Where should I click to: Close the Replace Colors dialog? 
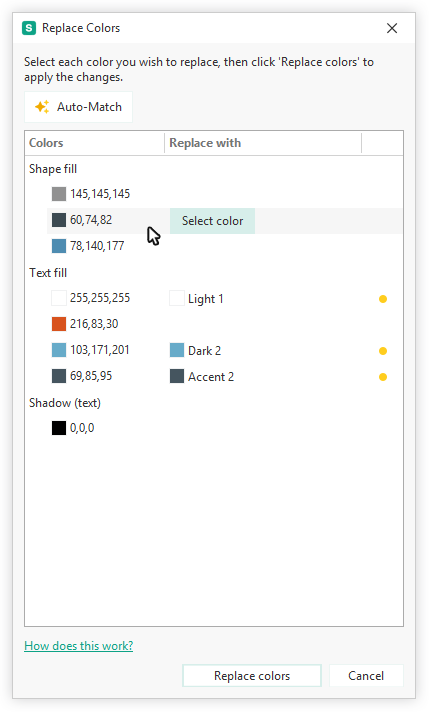pyautogui.click(x=392, y=28)
